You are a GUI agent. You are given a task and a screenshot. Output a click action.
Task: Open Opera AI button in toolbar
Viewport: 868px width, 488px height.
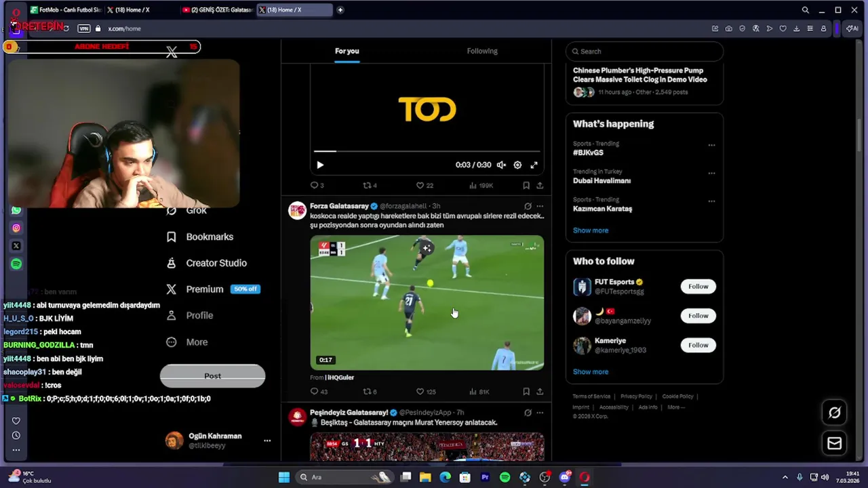(x=852, y=28)
